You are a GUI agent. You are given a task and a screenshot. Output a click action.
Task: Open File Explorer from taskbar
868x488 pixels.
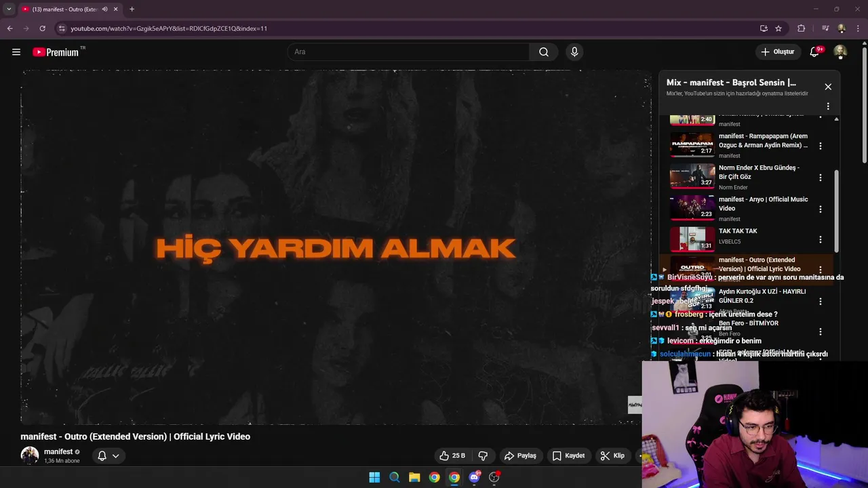(414, 477)
